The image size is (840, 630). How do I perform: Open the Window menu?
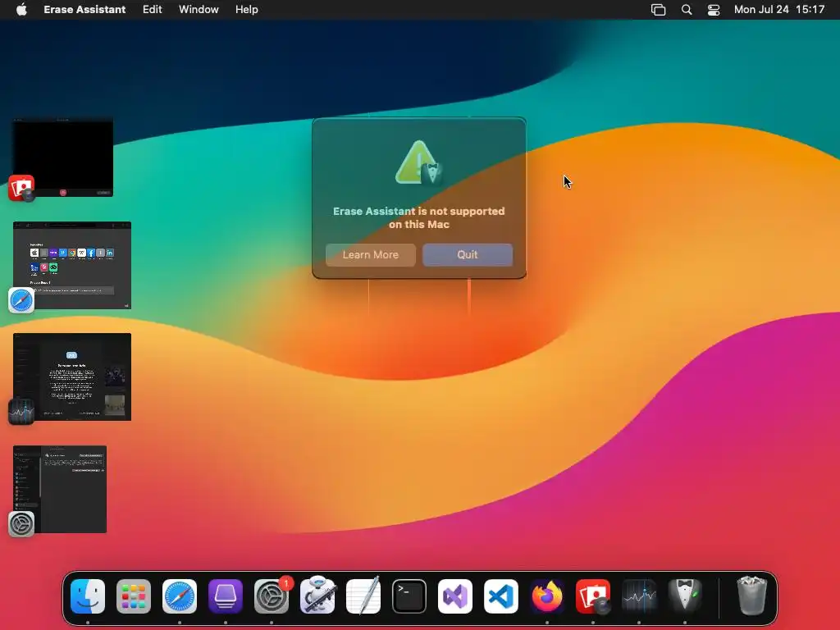(199, 10)
